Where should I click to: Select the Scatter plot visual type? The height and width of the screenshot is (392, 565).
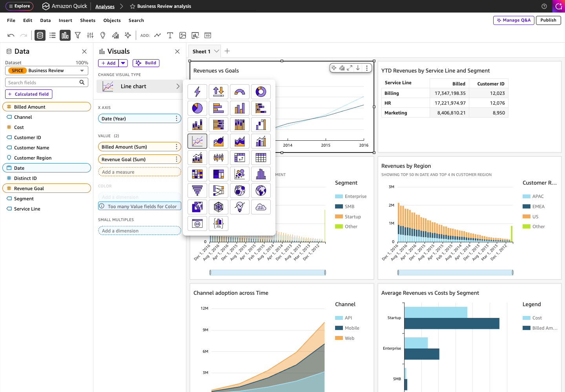coord(240,174)
